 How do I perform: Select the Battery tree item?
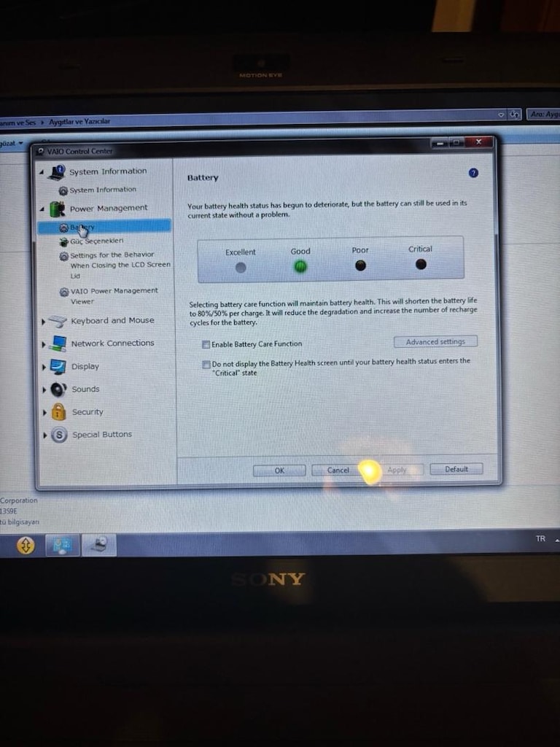[104, 227]
